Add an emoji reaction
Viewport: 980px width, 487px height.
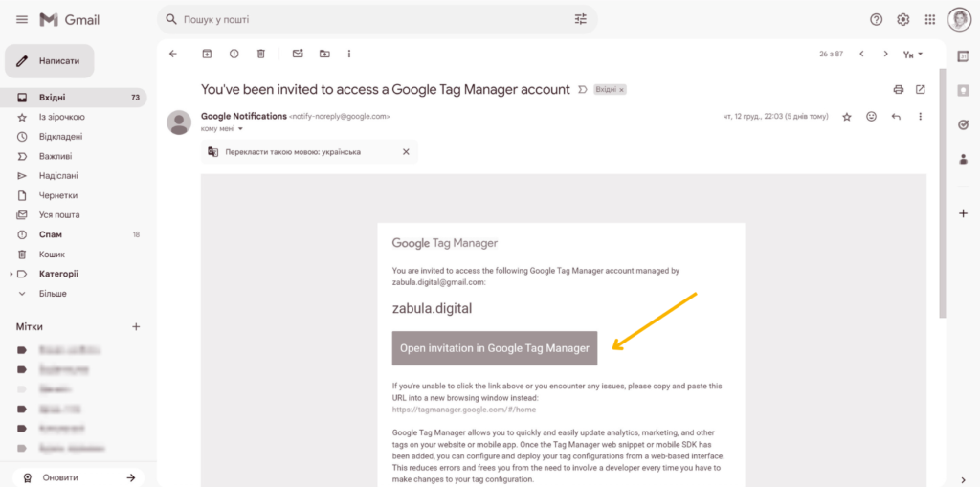871,117
